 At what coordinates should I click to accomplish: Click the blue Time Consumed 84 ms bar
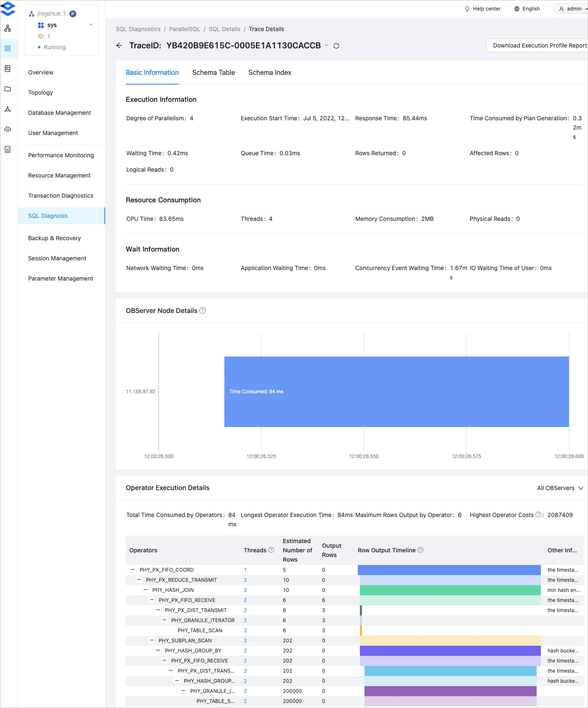(396, 392)
